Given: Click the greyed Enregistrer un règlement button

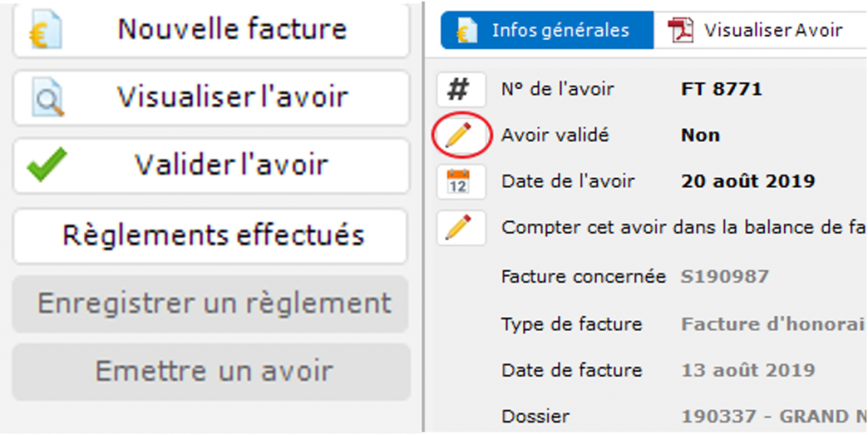Looking at the screenshot, I should pyautogui.click(x=212, y=304).
